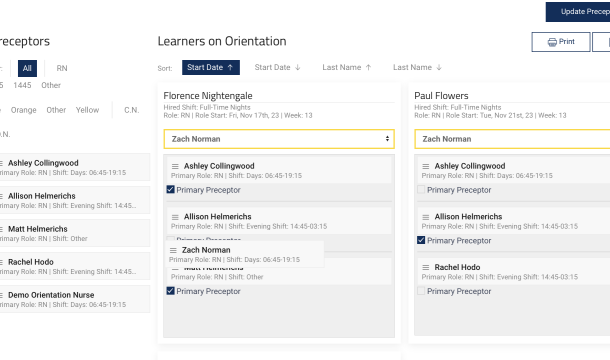Click the Paul Flowers learner name

(x=441, y=96)
